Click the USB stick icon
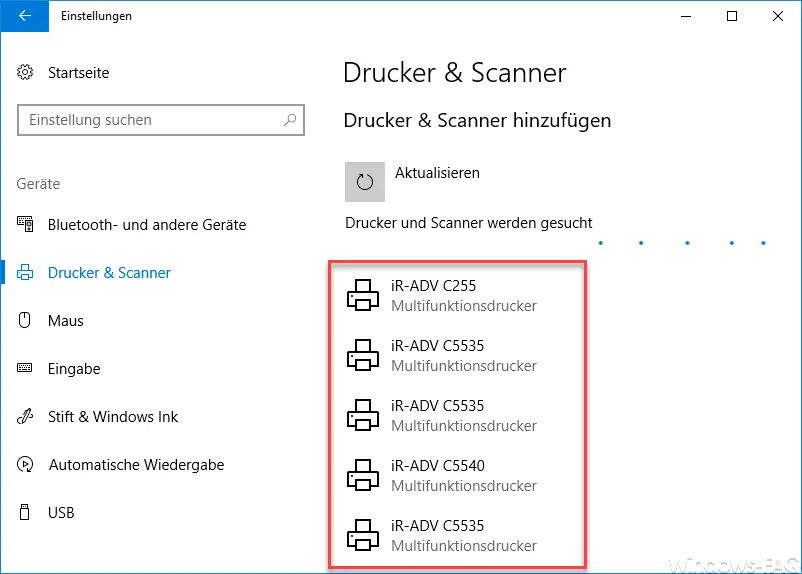This screenshot has height=574, width=802. coord(24,512)
